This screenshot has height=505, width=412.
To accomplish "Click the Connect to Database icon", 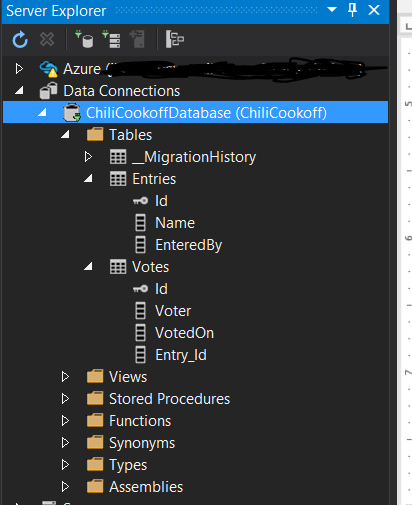I will pos(84,39).
